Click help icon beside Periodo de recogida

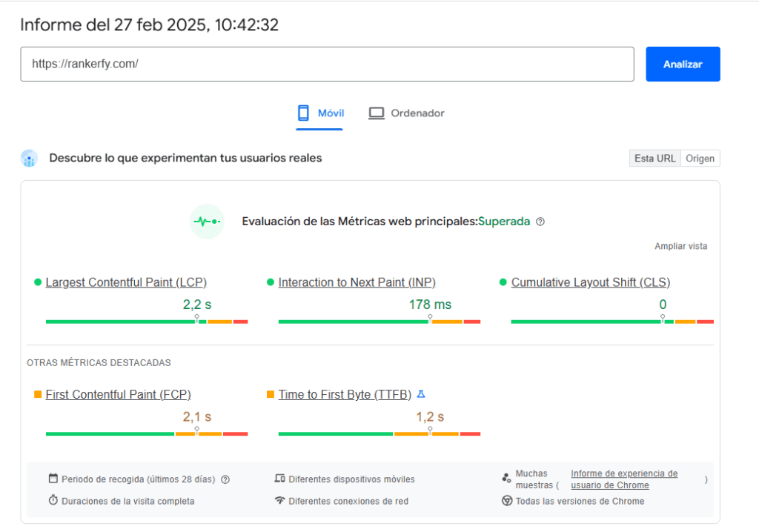click(225, 479)
